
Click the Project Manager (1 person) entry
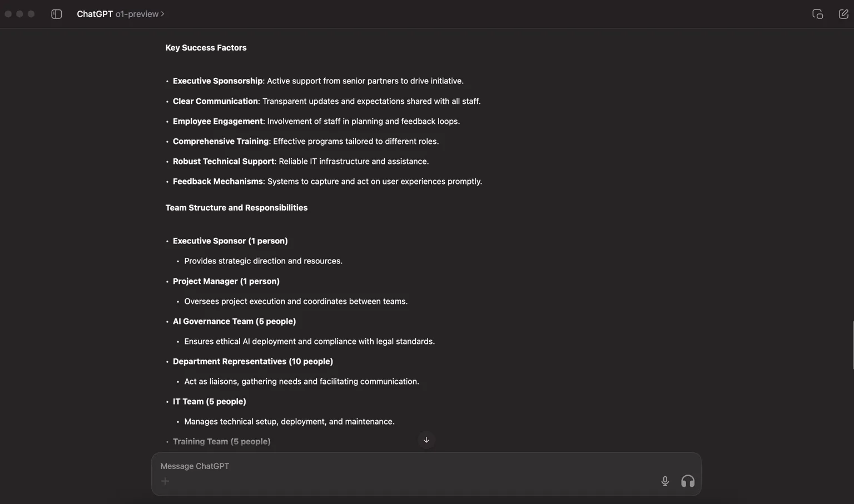[226, 281]
